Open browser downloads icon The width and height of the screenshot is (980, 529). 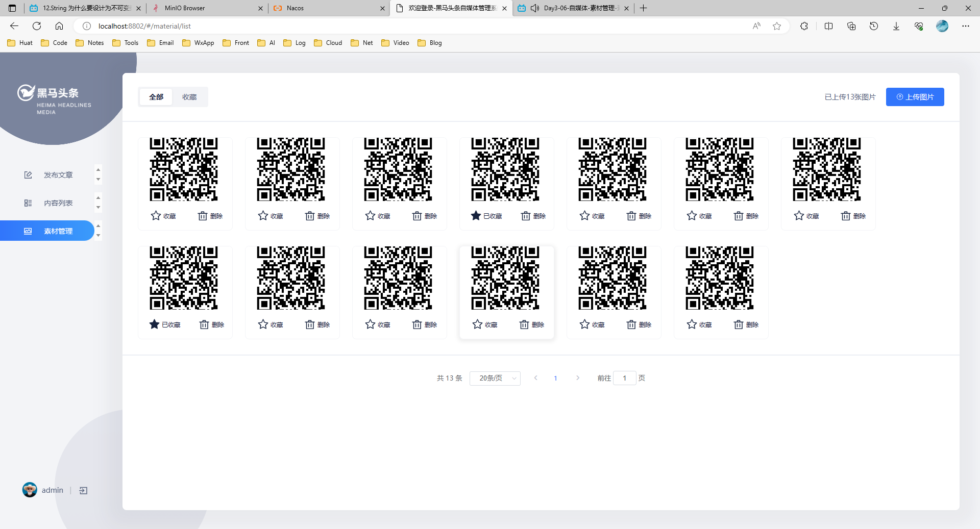(x=896, y=26)
